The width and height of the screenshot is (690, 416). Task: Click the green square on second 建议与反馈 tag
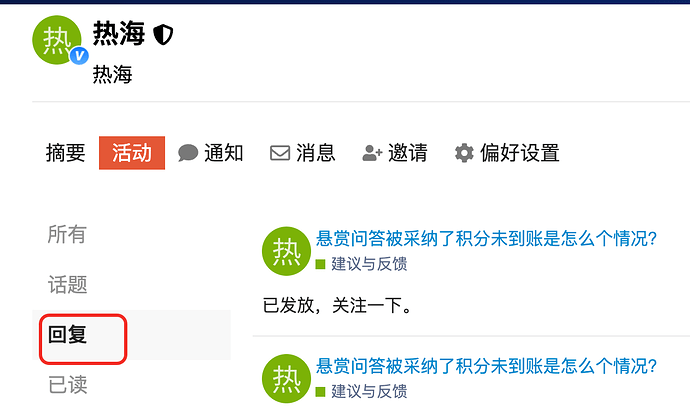pyautogui.click(x=320, y=391)
